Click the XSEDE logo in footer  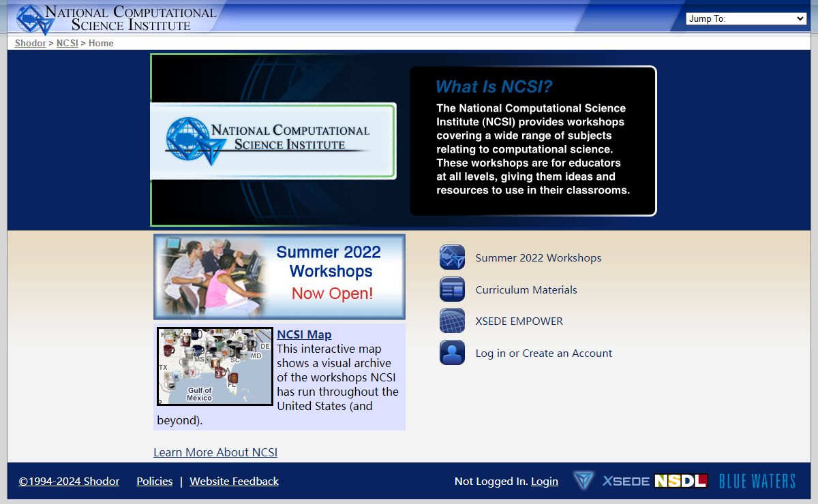pyautogui.click(x=626, y=481)
